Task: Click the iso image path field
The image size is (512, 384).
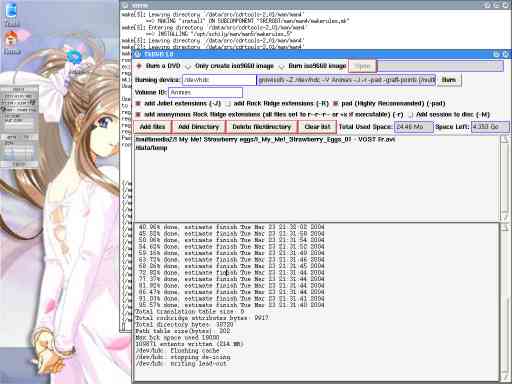Action: click(x=440, y=66)
